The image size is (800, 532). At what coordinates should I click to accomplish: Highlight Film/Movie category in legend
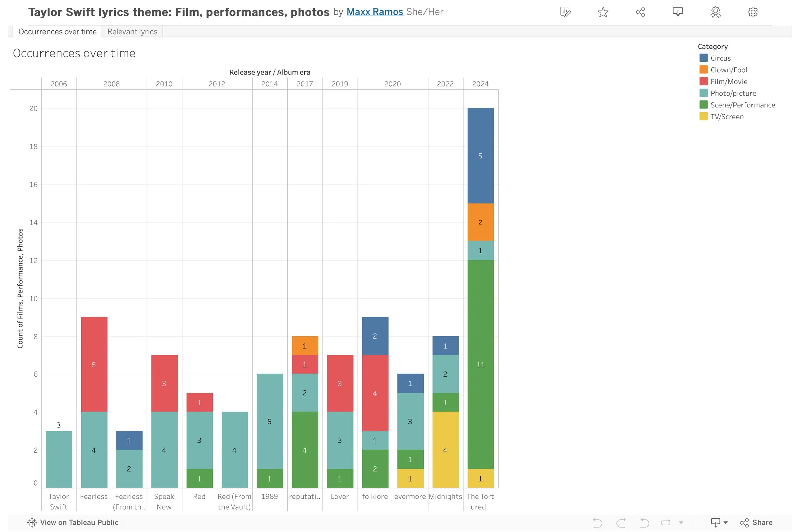(728, 82)
